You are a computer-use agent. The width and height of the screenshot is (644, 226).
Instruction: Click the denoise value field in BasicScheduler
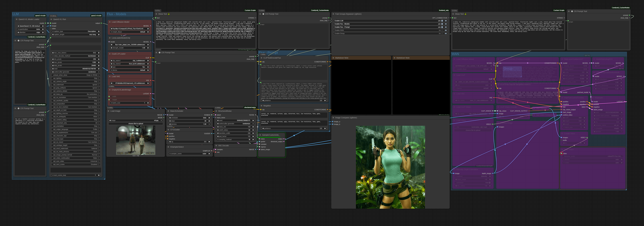pyautogui.click(x=190, y=124)
